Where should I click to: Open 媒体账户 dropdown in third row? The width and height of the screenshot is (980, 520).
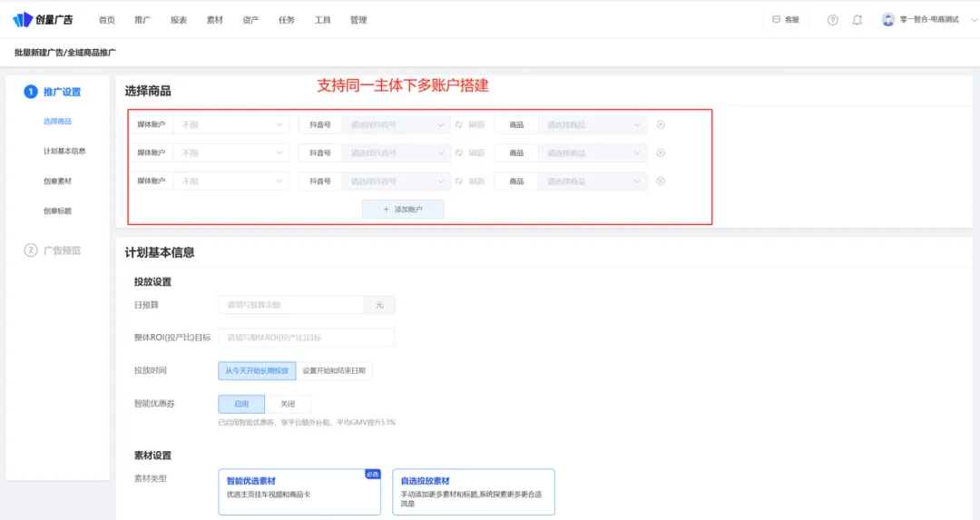[231, 182]
